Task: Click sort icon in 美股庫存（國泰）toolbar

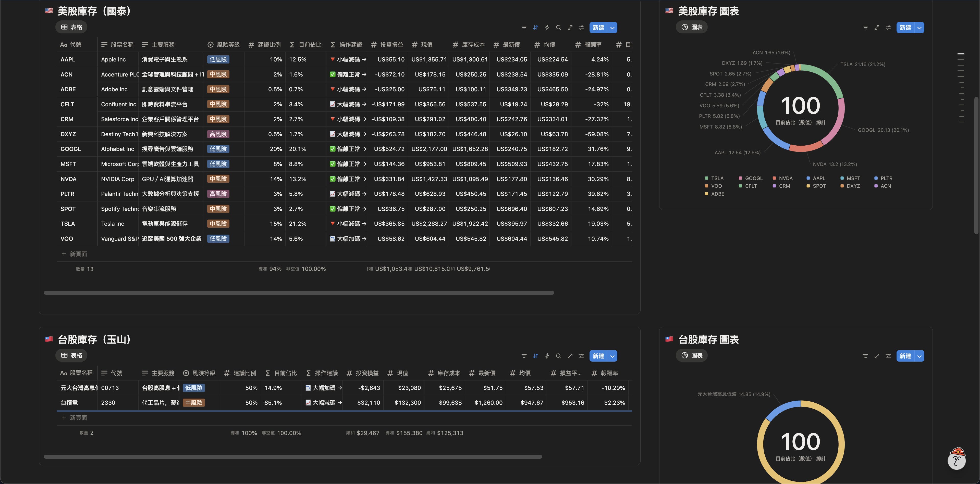Action: point(535,27)
